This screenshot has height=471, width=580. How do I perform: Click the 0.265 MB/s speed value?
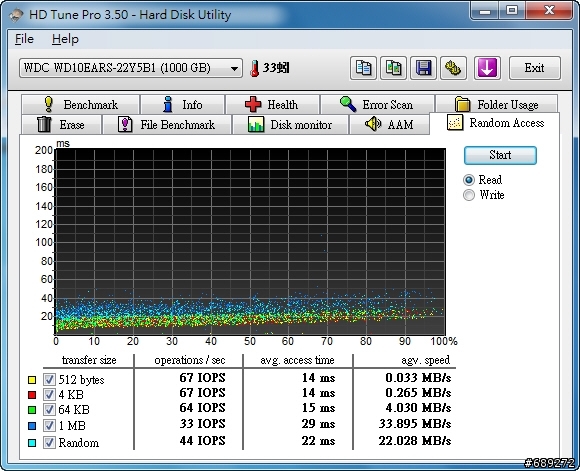tap(418, 393)
